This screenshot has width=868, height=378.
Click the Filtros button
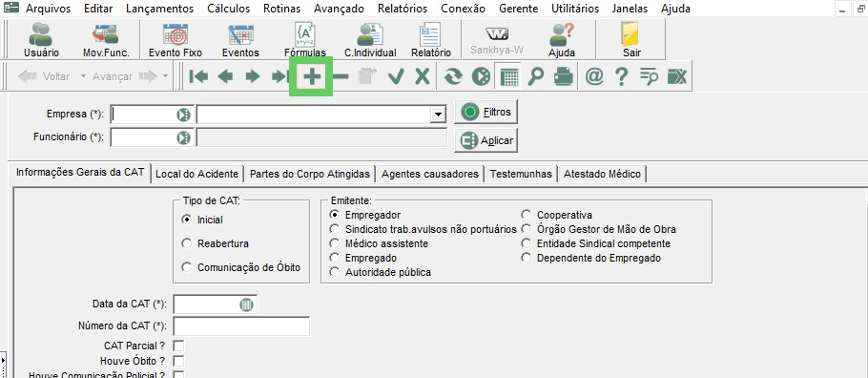(x=486, y=112)
